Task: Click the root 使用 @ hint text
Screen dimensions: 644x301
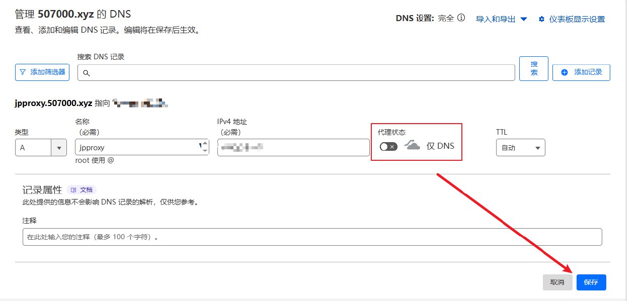Action: 94,161
